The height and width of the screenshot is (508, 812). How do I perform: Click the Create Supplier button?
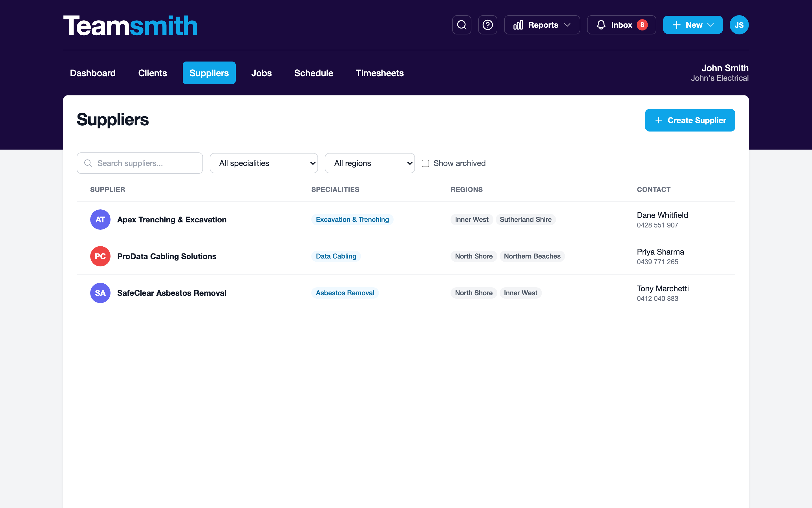[690, 120]
